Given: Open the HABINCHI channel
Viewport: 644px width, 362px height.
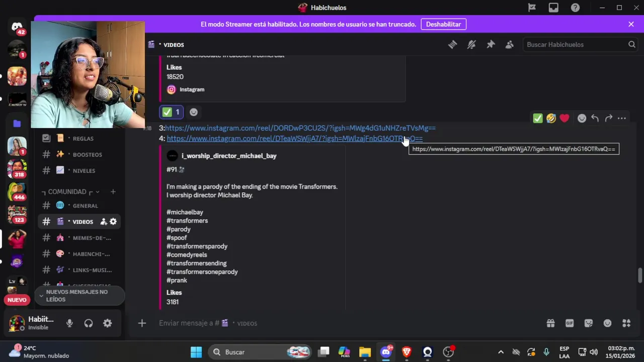Looking at the screenshot, I should pyautogui.click(x=80, y=254).
